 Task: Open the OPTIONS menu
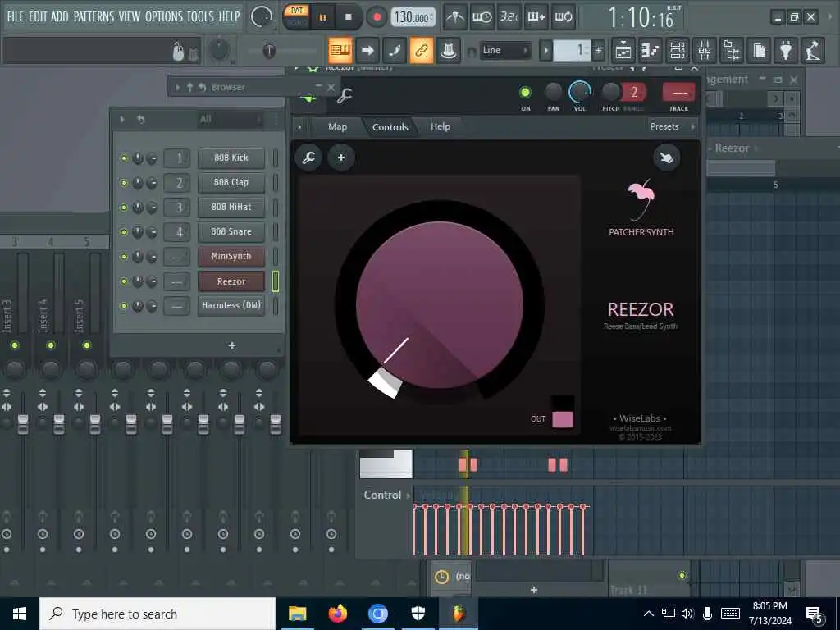[x=163, y=16]
